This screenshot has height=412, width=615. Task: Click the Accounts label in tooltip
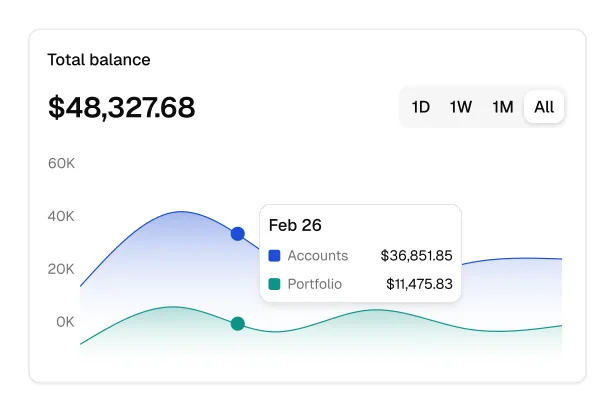point(318,256)
